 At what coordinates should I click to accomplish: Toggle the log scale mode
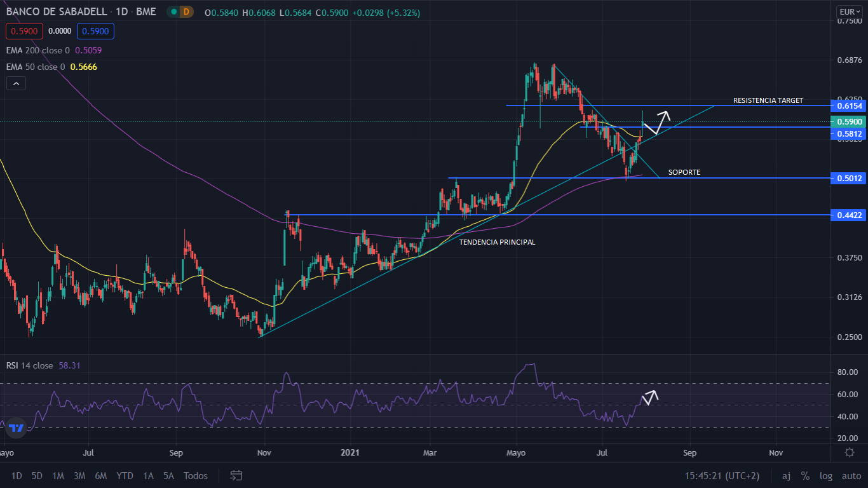pyautogui.click(x=826, y=475)
